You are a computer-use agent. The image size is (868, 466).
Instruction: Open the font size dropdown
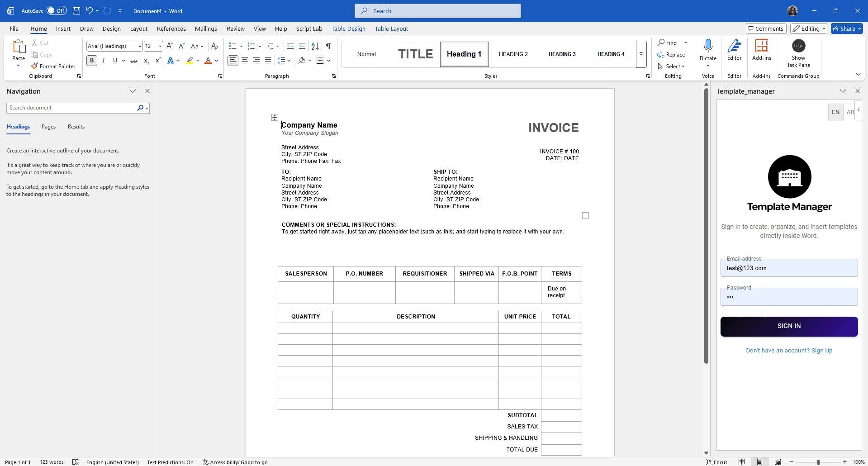160,46
